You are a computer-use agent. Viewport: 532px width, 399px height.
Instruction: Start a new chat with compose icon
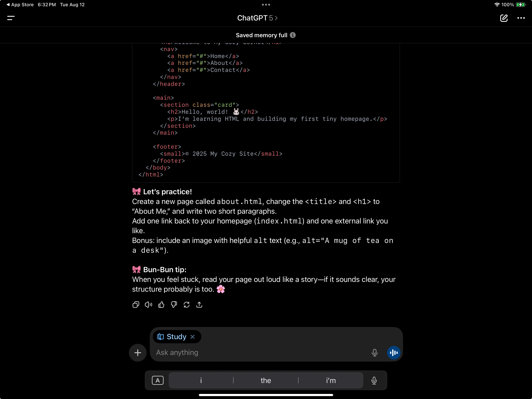click(x=504, y=18)
